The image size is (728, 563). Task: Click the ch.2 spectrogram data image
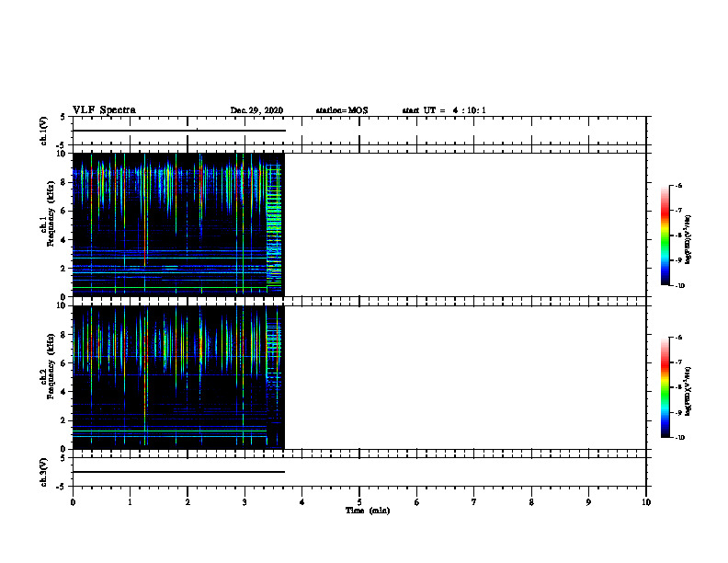point(178,377)
